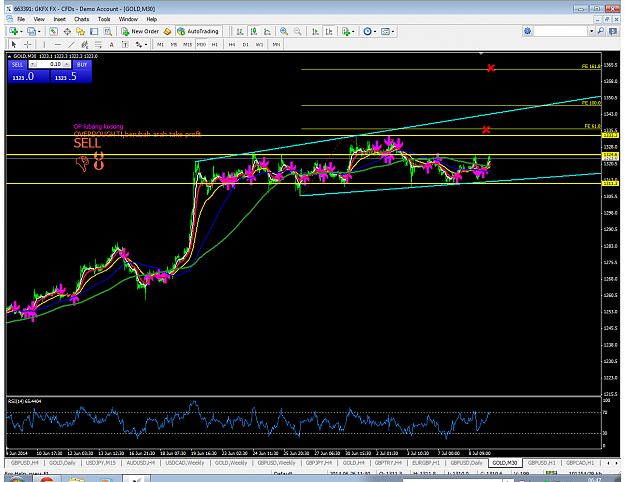This screenshot has width=625, height=482.
Task: Click the toolbar search input box
Action: 561,31
